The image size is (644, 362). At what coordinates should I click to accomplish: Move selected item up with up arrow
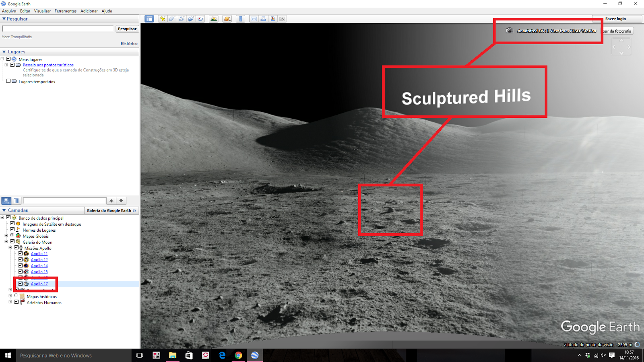pyautogui.click(x=111, y=201)
